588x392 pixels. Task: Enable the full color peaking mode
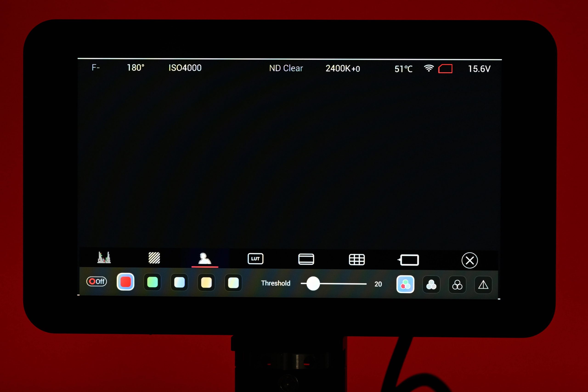(405, 284)
